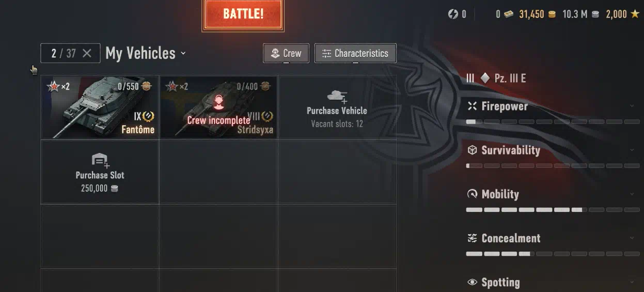Click the gold bars currency icon
Viewport: 644px width, 292px height.
[x=509, y=14]
